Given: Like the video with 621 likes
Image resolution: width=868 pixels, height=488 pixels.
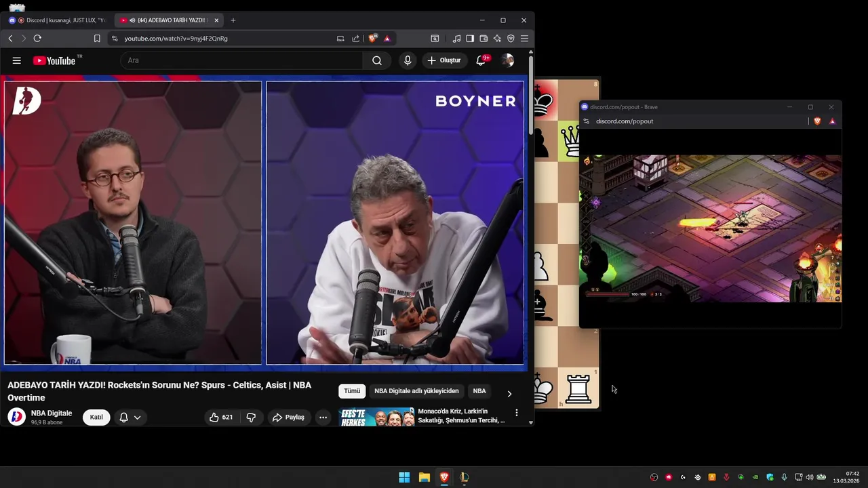Looking at the screenshot, I should [x=221, y=418].
